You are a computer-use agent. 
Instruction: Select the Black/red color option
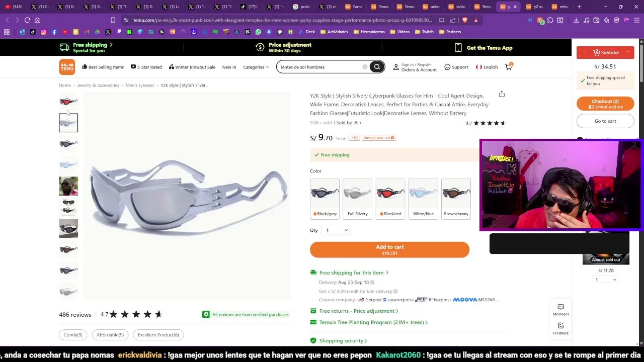point(390,198)
